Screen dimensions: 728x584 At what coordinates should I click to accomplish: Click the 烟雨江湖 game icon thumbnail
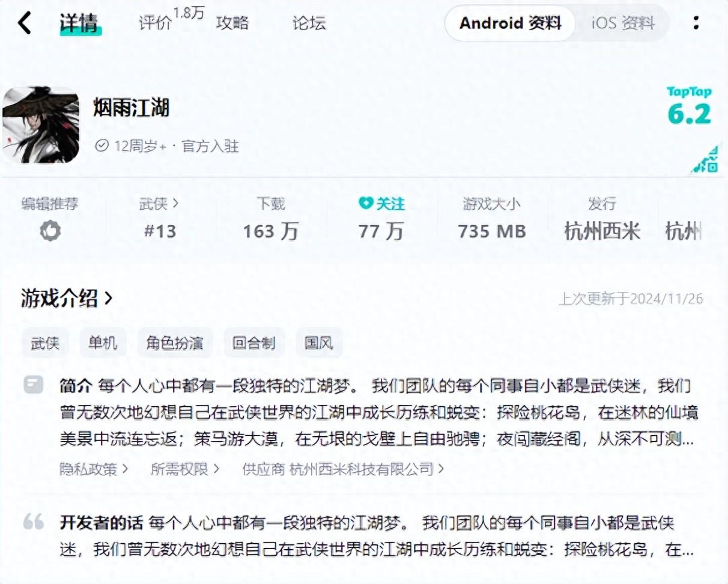(41, 125)
